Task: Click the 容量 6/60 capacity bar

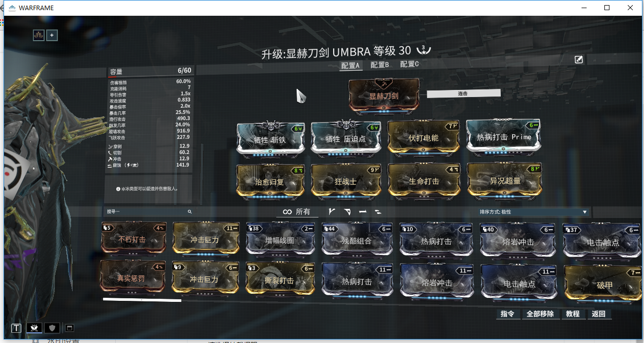Action: 150,71
